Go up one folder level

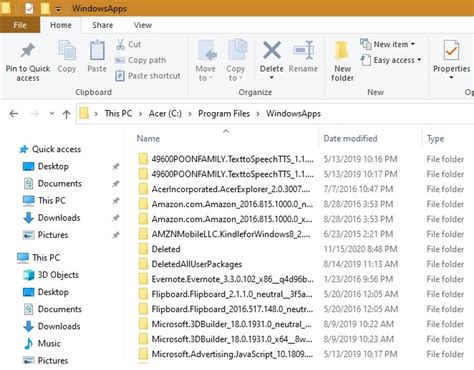click(x=66, y=114)
